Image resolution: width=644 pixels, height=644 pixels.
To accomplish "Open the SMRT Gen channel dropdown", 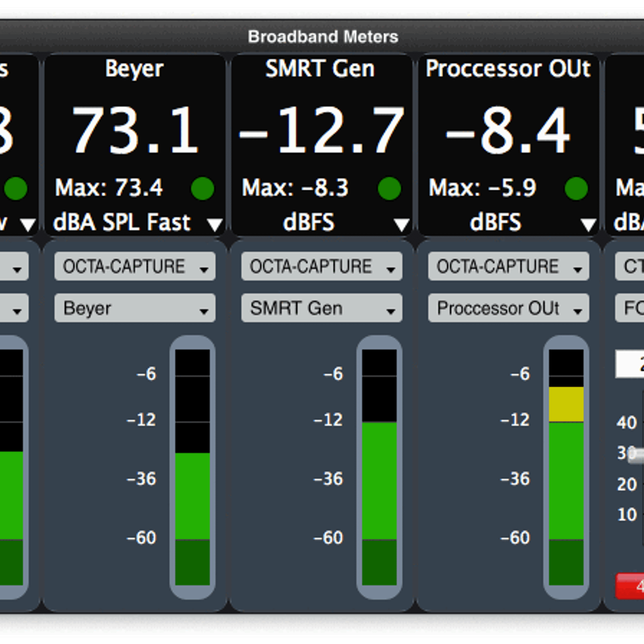I will click(321, 308).
